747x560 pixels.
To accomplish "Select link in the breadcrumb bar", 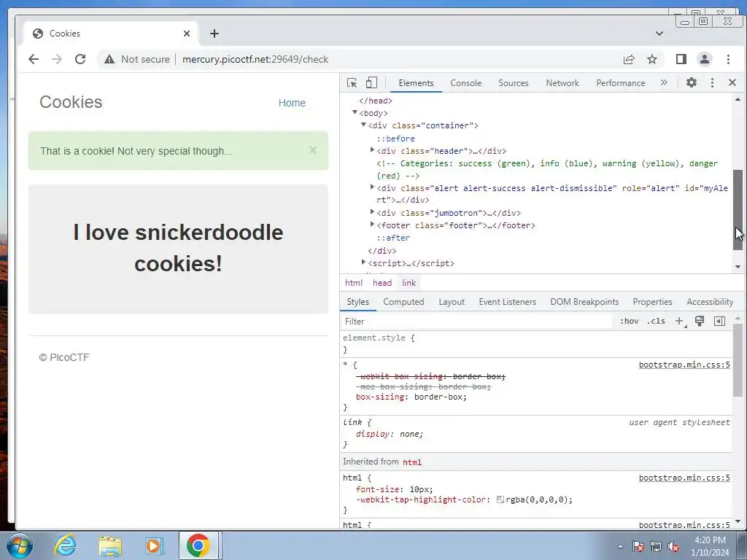I will tap(409, 283).
